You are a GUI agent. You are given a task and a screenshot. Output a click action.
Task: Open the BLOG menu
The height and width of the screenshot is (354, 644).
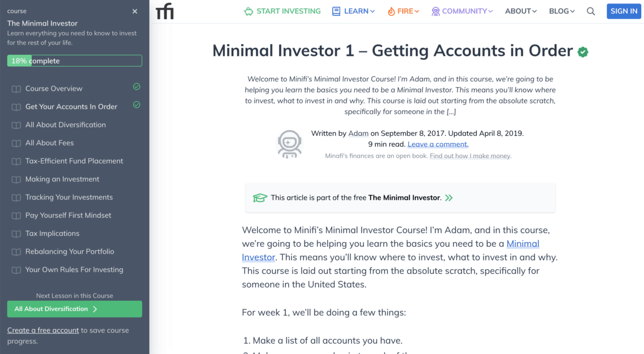pyautogui.click(x=562, y=11)
